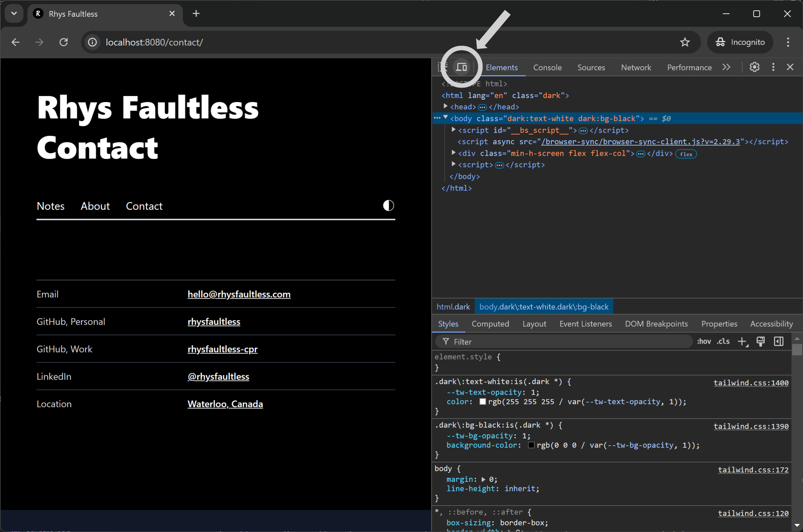Show ellipsis actions for body row

point(437,118)
